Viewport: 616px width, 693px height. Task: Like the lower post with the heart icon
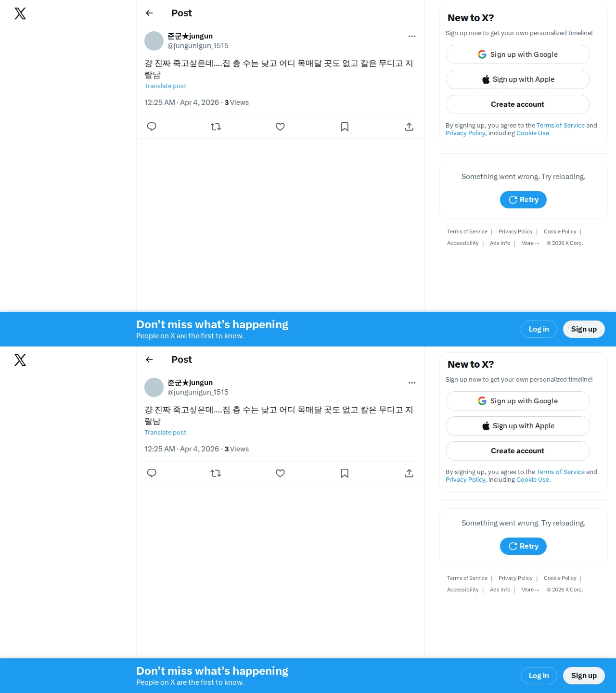click(280, 473)
